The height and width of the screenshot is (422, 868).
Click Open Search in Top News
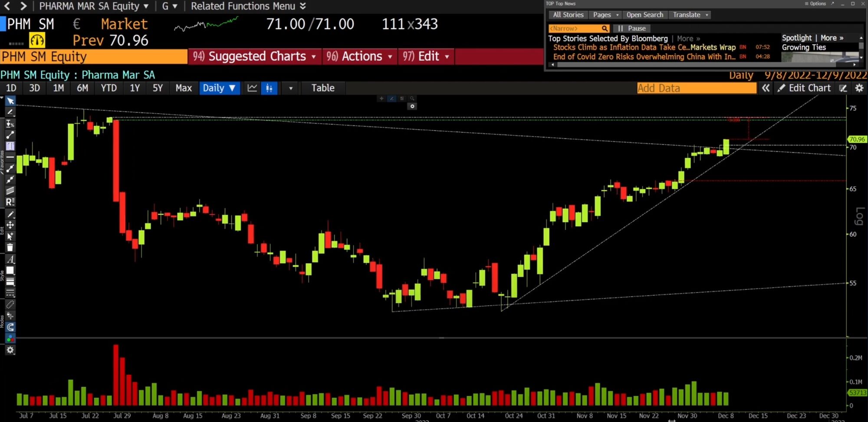(x=645, y=15)
